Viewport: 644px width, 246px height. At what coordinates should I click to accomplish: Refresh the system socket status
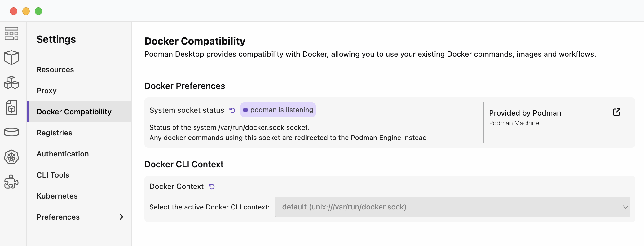(x=232, y=110)
